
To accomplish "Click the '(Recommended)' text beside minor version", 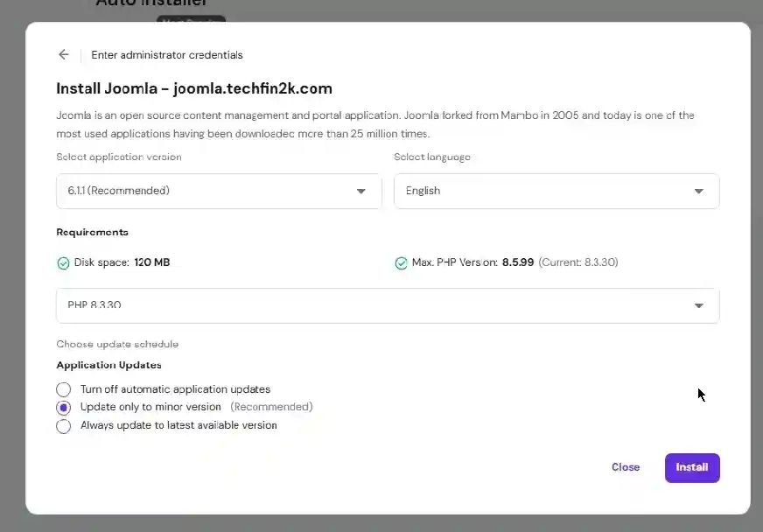I will point(271,407).
